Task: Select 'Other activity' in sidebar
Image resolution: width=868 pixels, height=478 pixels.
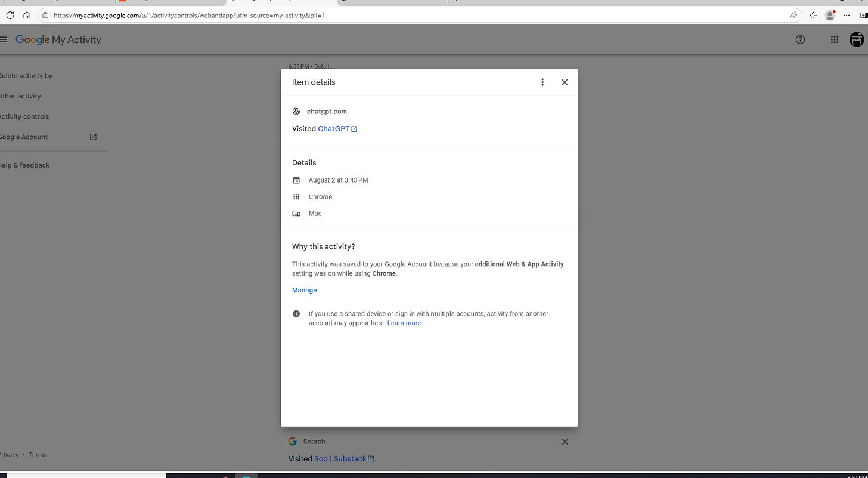Action: click(x=20, y=96)
